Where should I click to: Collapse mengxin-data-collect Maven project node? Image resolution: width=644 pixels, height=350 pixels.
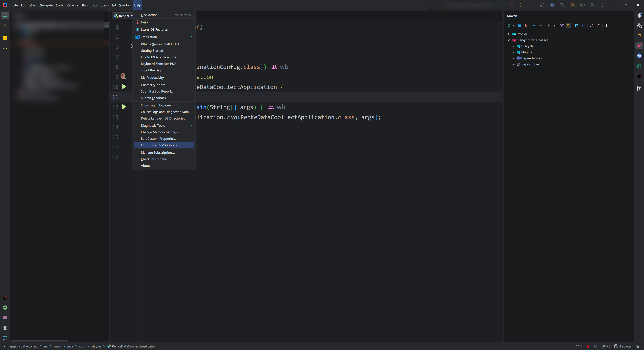[508, 40]
